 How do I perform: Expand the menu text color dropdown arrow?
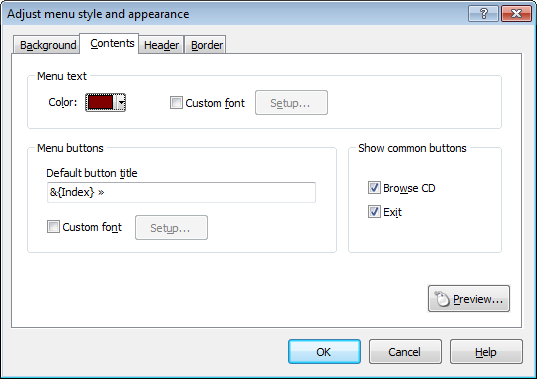point(121,102)
